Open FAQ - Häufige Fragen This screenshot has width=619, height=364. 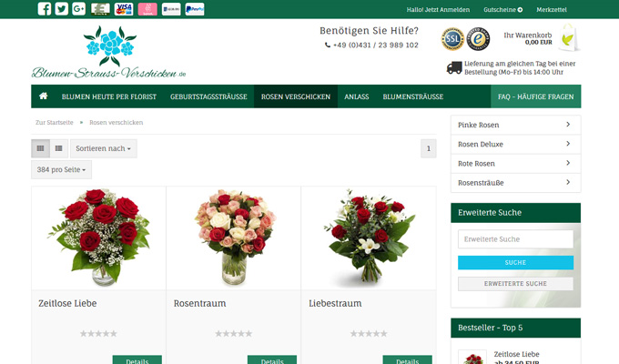535,96
